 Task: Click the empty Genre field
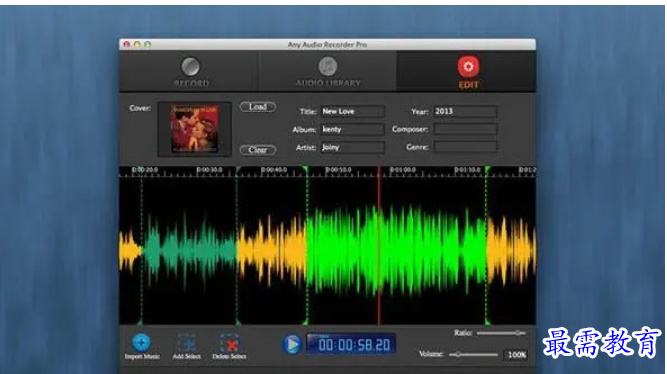click(x=465, y=147)
